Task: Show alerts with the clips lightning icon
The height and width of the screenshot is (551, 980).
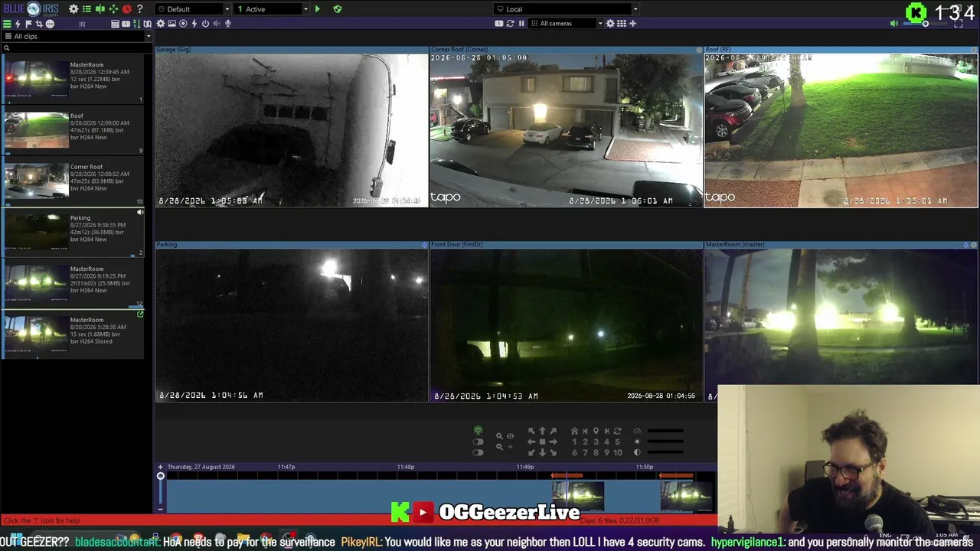Action: coord(18,24)
